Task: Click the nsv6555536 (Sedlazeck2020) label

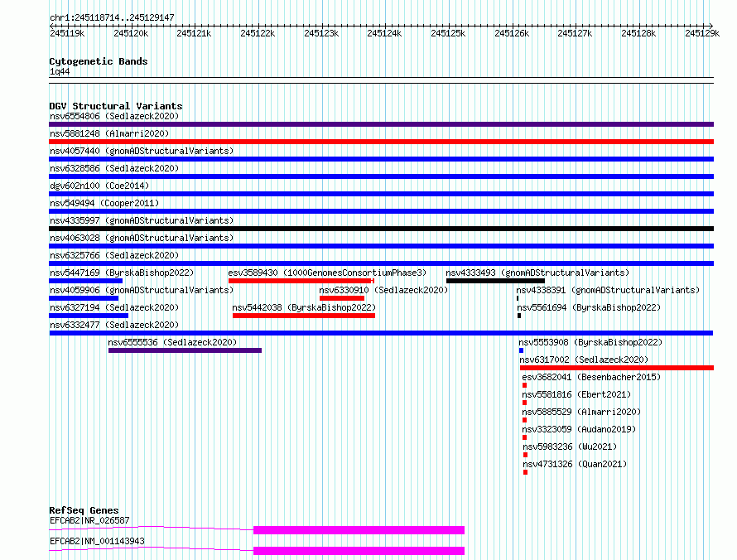Action: coord(172,342)
